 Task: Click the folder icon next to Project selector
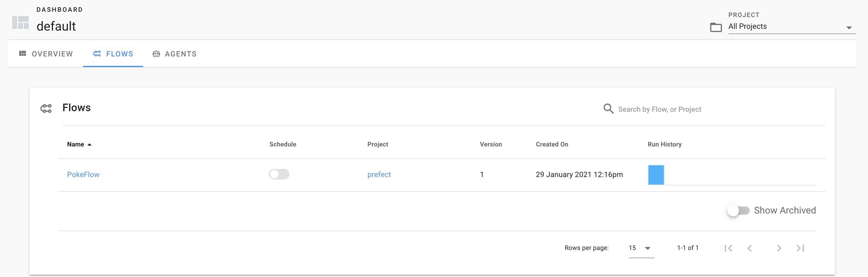(716, 28)
